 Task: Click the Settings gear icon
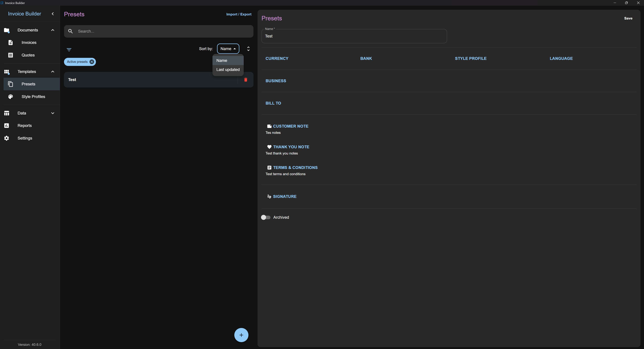[x=7, y=138]
